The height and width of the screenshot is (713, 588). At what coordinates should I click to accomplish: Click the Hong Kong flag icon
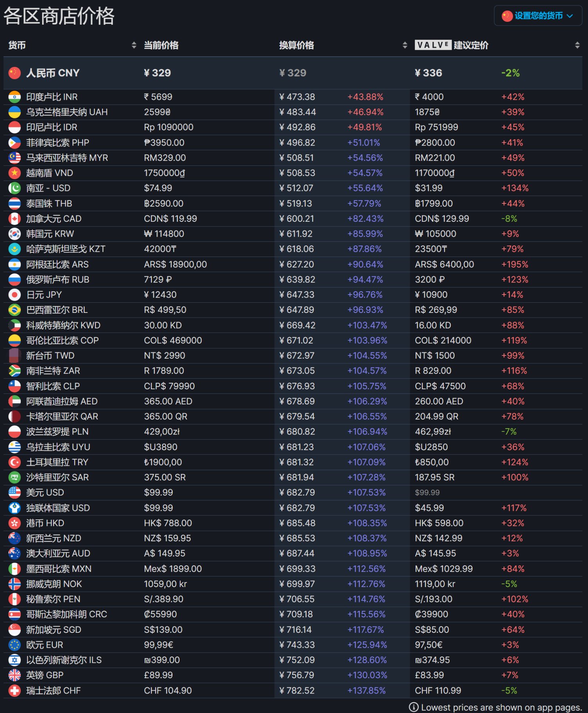[14, 523]
